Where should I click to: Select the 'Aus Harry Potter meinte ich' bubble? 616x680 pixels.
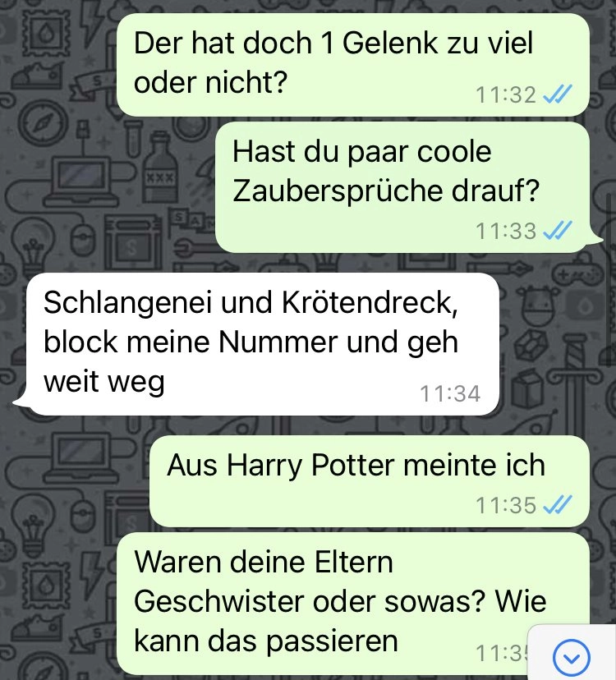tap(370, 481)
